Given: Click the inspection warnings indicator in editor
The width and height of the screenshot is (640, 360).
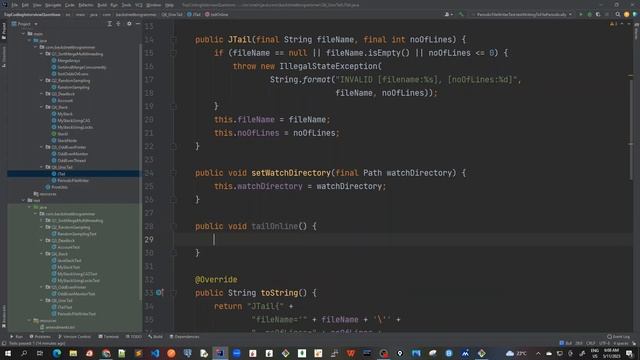Looking at the screenshot, I should pos(613,24).
